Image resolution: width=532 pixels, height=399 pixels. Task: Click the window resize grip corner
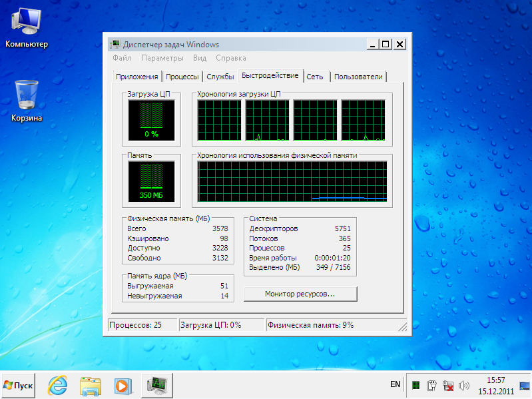(402, 326)
